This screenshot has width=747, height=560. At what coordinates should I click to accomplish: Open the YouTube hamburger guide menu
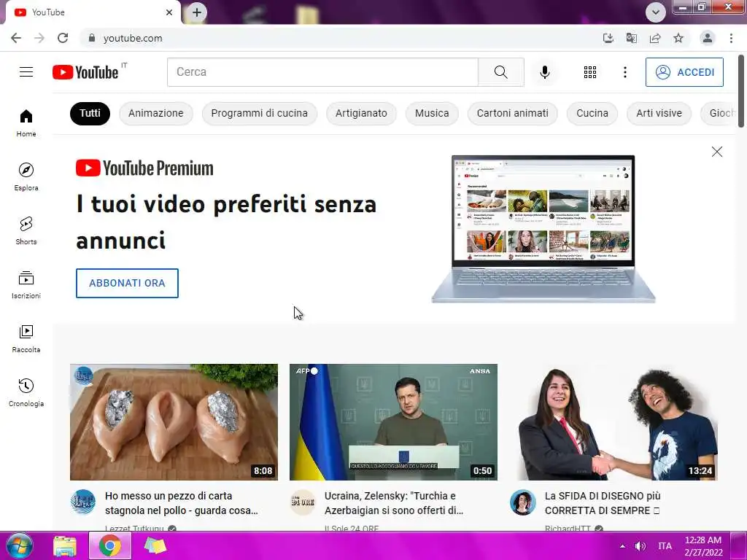point(26,72)
